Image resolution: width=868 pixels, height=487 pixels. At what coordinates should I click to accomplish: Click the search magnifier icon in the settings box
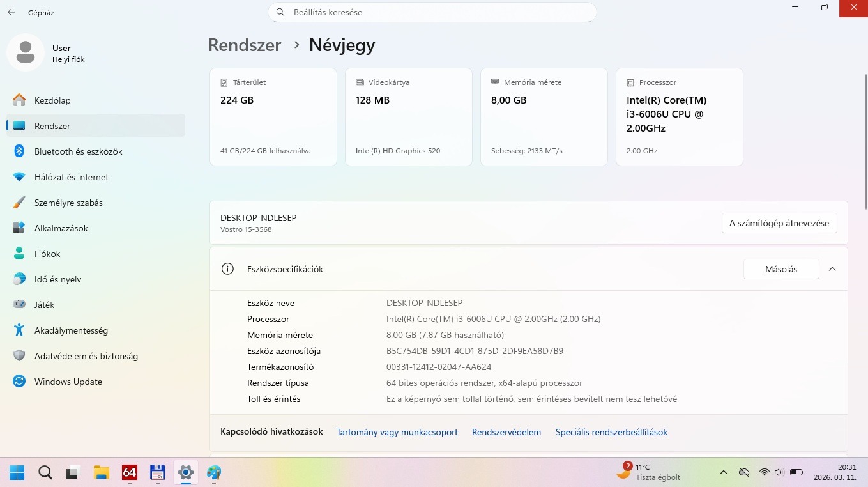(x=280, y=12)
